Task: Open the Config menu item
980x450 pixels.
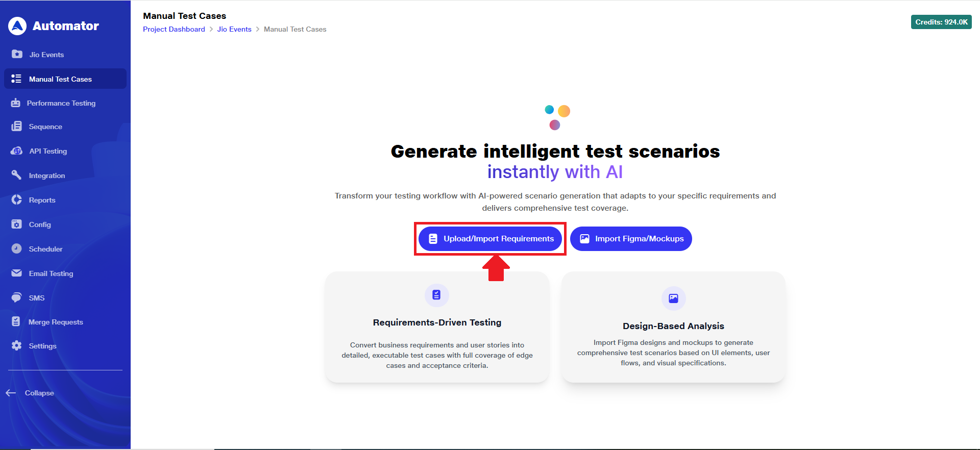Action: pyautogui.click(x=40, y=224)
